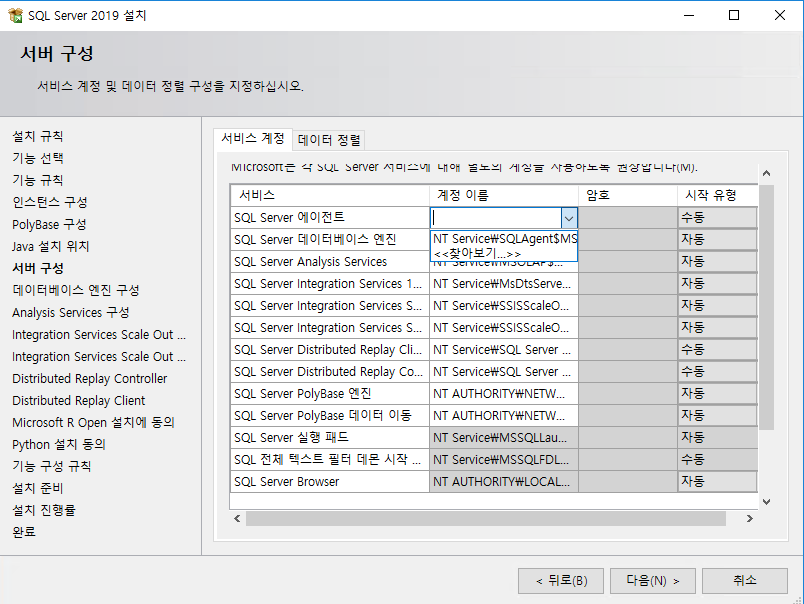Click the horizontal scrollbar thumb
Image resolution: width=804 pixels, height=604 pixels.
(486, 518)
